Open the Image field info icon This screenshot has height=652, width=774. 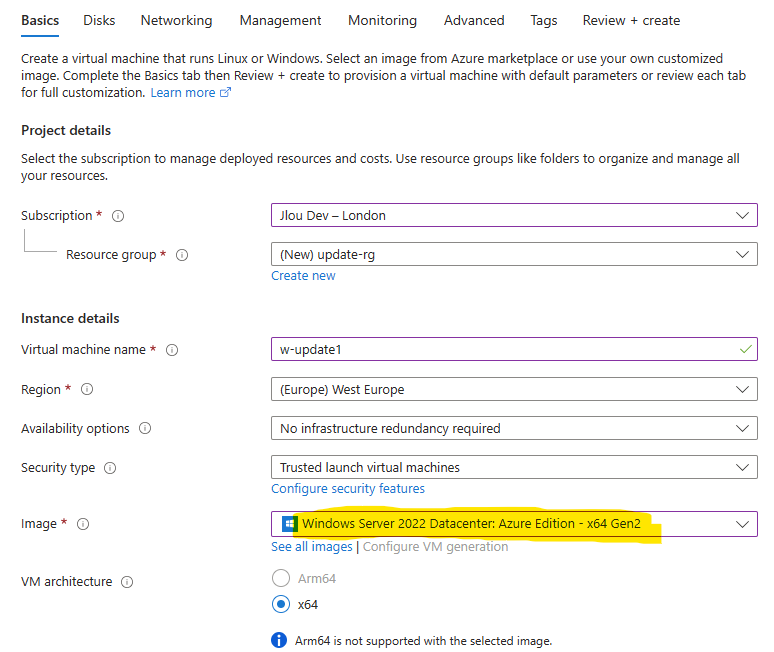click(x=83, y=524)
